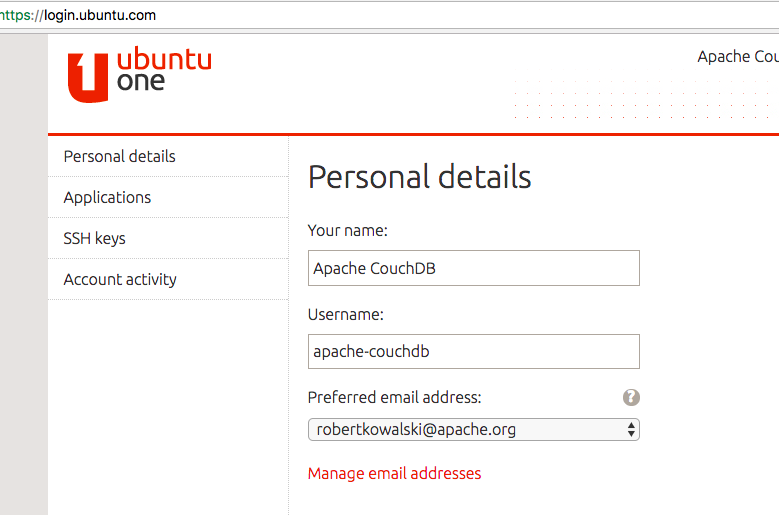Click the help question mark icon

(x=631, y=398)
